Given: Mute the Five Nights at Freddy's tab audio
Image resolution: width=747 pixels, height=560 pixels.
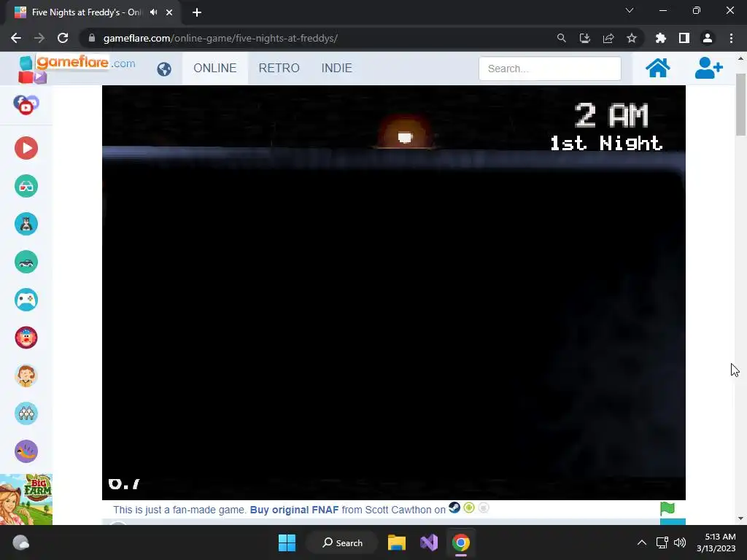Looking at the screenshot, I should (x=153, y=12).
